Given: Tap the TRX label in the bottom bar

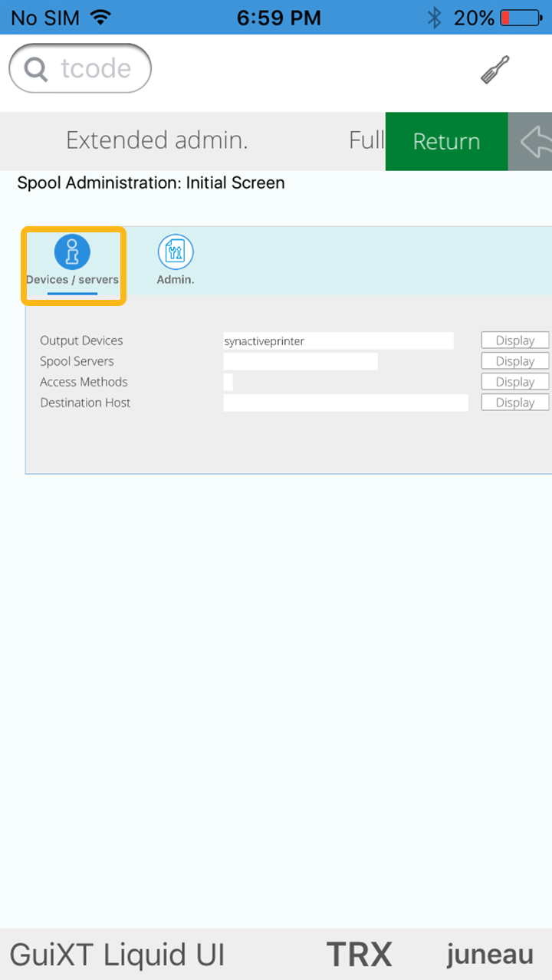Looking at the screenshot, I should coord(359,955).
